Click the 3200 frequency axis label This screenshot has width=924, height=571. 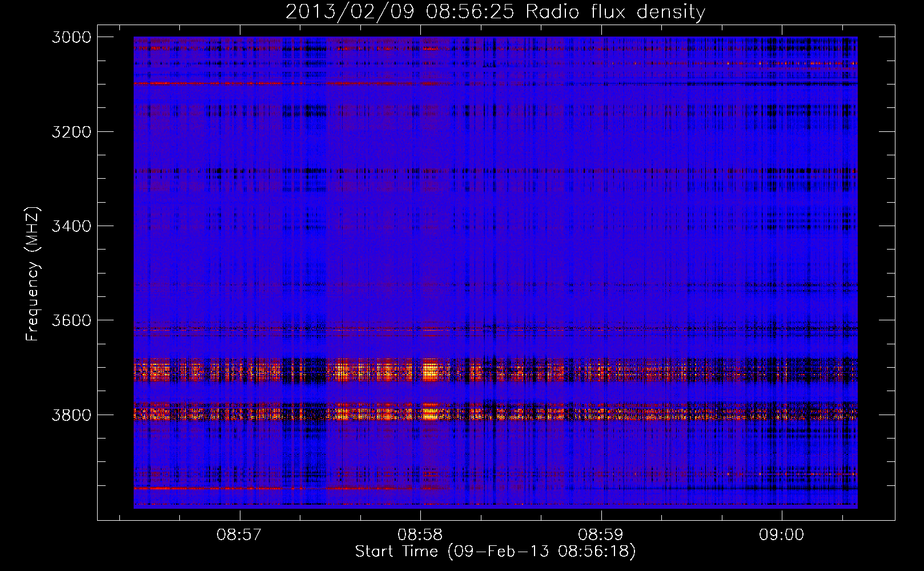(x=71, y=132)
